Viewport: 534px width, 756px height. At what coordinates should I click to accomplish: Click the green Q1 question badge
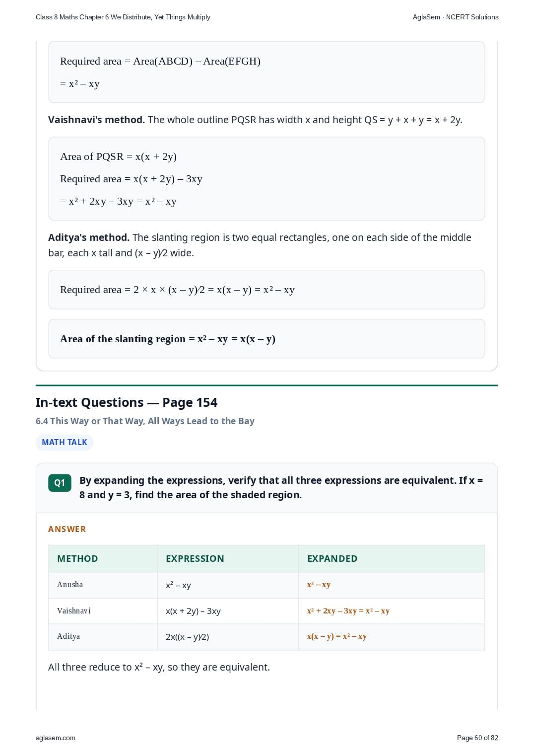point(60,483)
